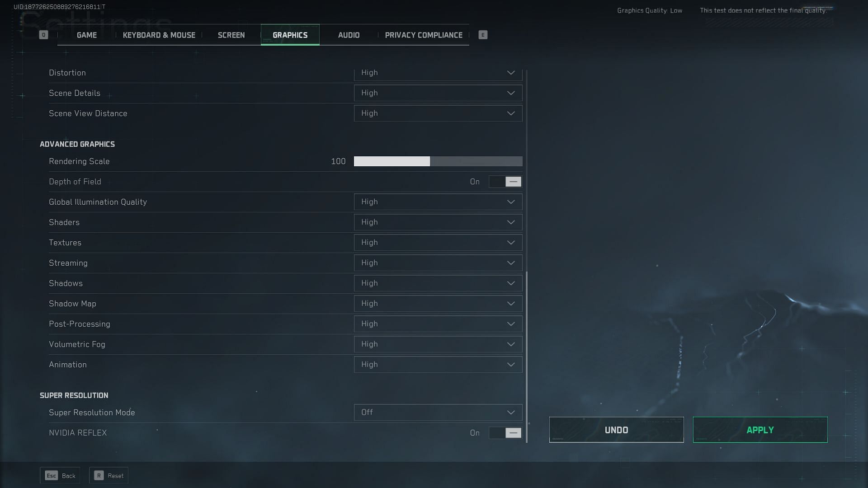Click the UNDO button

point(616,430)
